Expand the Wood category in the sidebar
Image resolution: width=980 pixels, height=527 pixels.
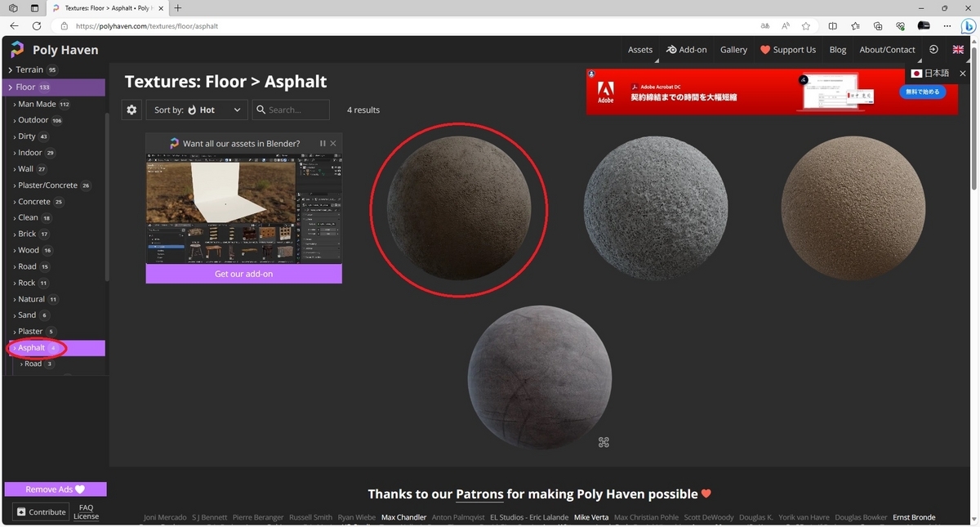click(28, 250)
